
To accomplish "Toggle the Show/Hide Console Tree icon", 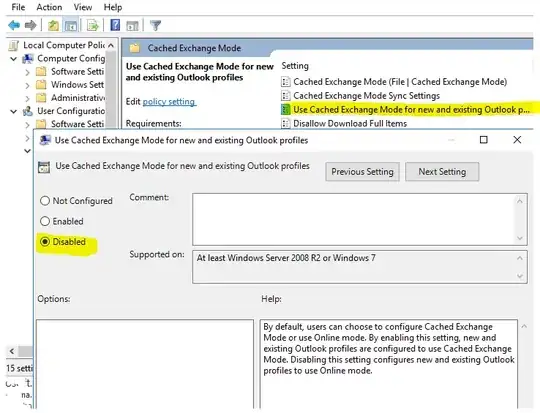I will click(71, 25).
